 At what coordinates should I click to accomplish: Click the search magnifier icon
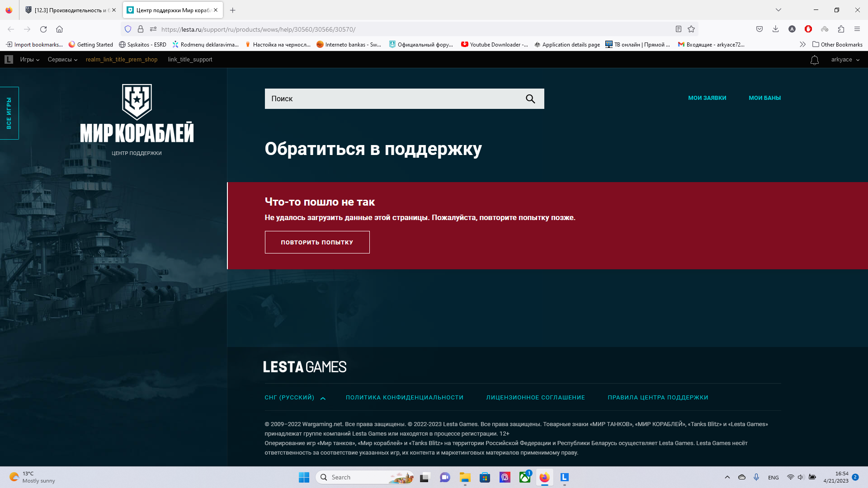pyautogui.click(x=530, y=99)
